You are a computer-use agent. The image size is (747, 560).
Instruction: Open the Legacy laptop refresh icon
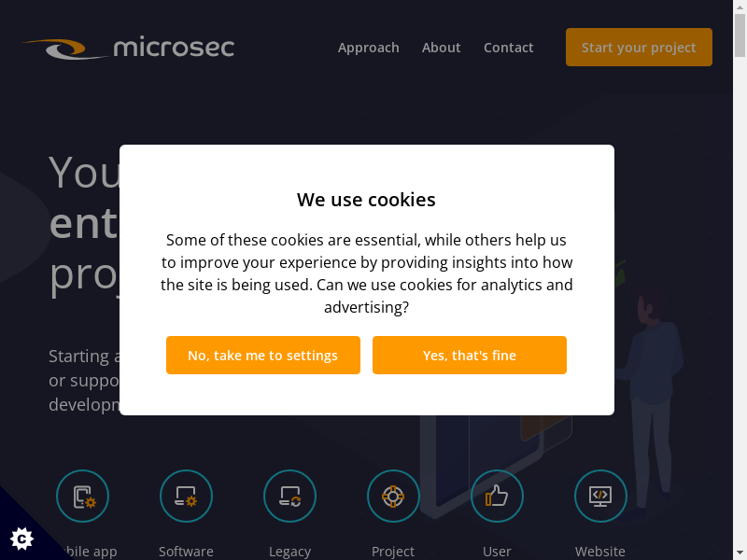(289, 496)
